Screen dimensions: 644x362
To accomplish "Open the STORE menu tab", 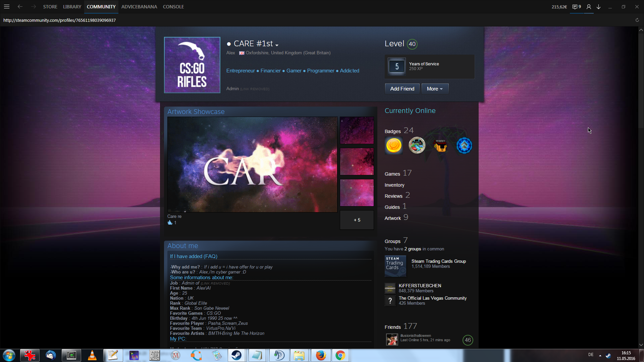I will pyautogui.click(x=50, y=7).
